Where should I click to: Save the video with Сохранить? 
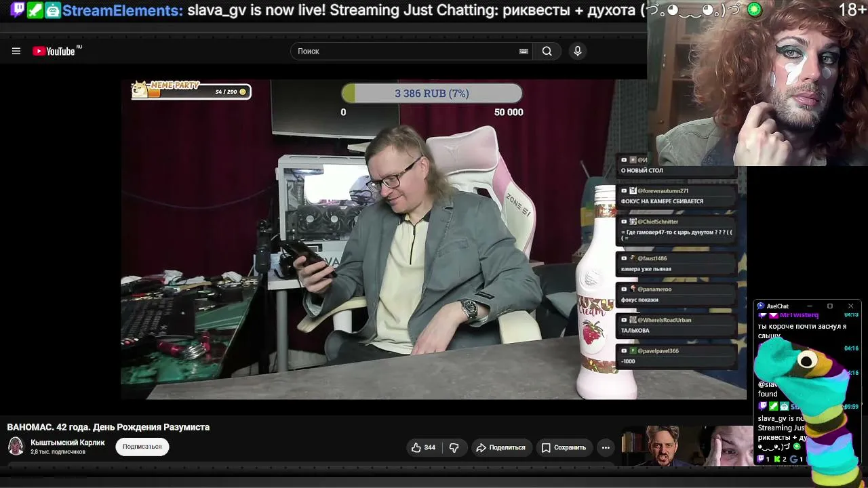(x=563, y=447)
